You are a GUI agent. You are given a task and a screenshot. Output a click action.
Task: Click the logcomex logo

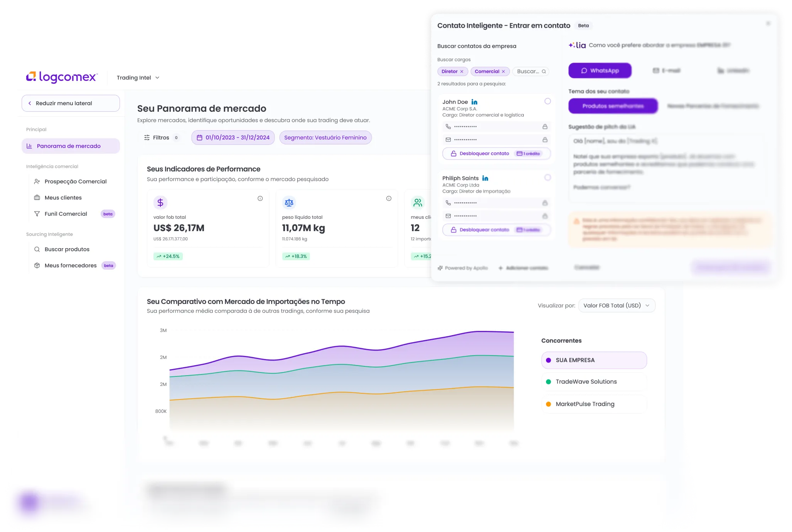[62, 77]
